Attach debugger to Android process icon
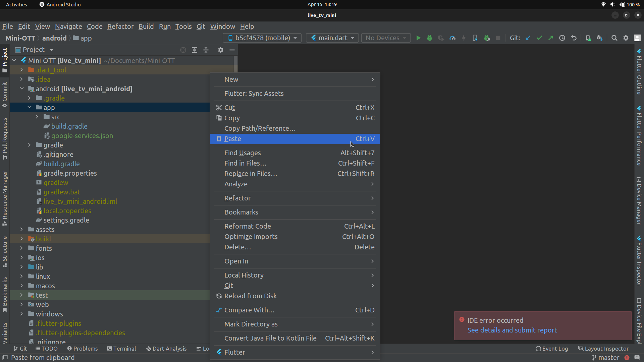This screenshot has width=644, height=362. click(x=487, y=38)
